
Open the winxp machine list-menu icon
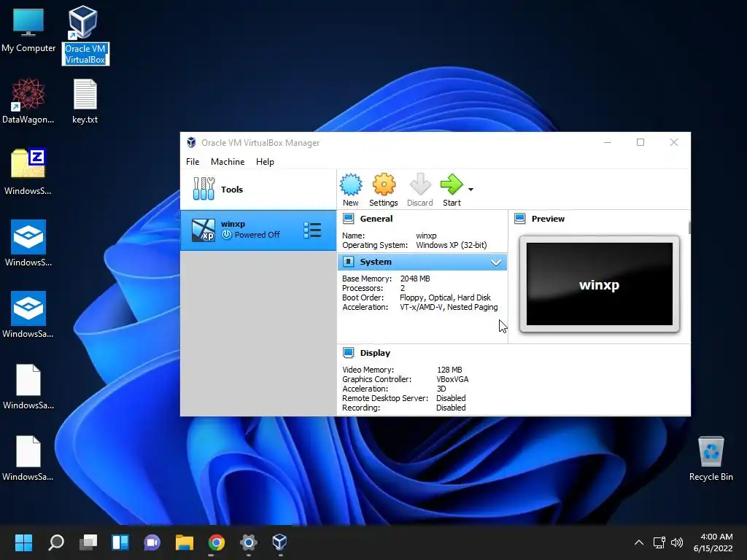[x=312, y=230]
